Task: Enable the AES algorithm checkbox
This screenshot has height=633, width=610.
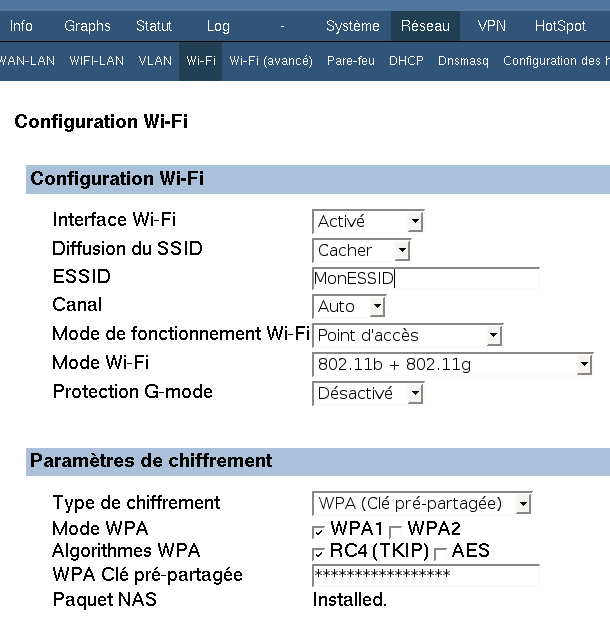Action: [x=440, y=553]
